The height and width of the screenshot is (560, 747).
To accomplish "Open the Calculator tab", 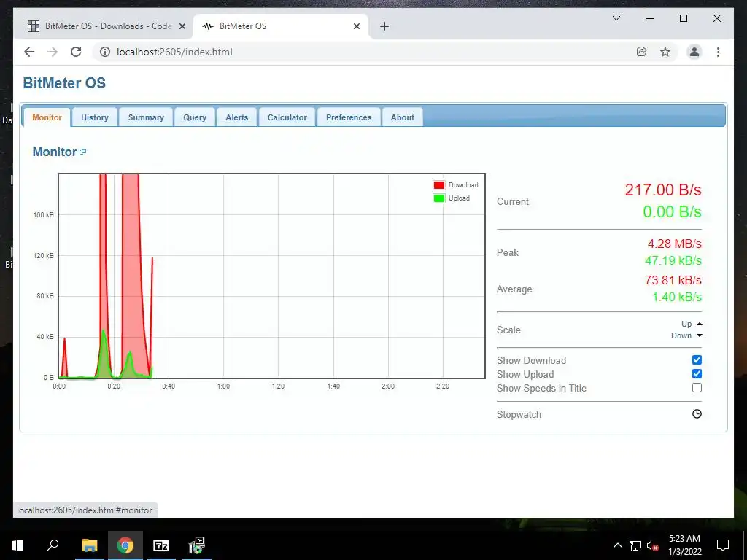I will click(287, 117).
